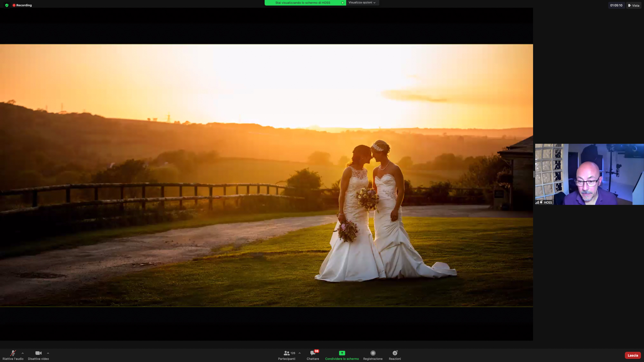Click the red Recording indicator
Screen dimensions: 644x362
(22, 5)
